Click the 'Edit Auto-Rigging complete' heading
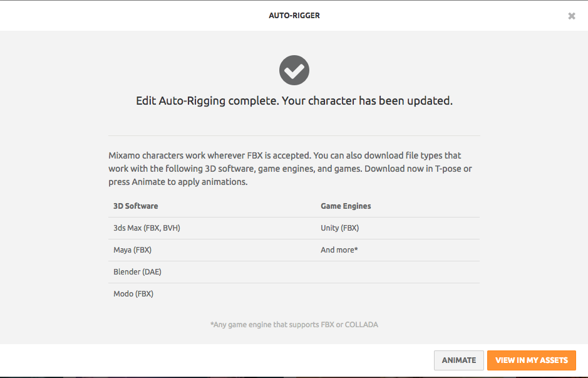The image size is (588, 378). coord(207,100)
